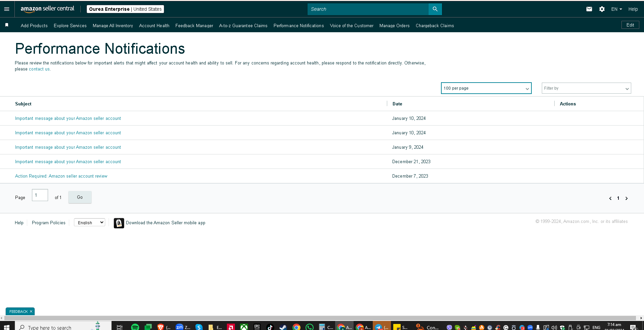Open Explore Services menu item
644x330 pixels.
pyautogui.click(x=70, y=26)
